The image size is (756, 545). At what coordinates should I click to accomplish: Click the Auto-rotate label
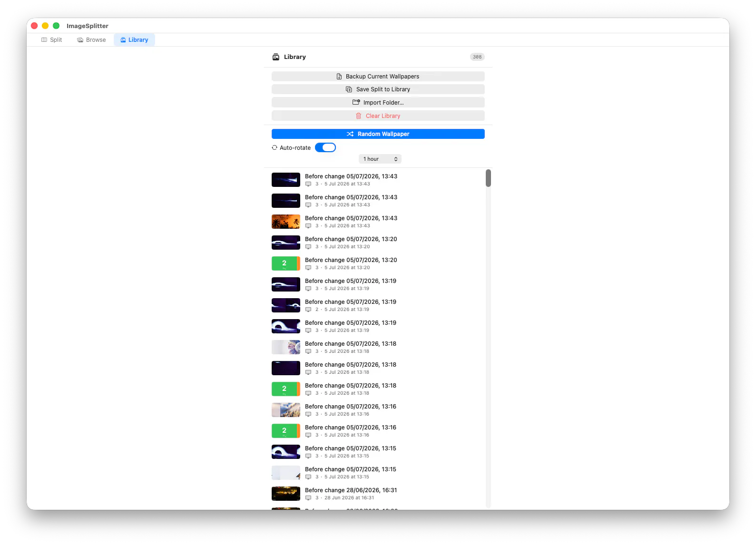(x=295, y=148)
